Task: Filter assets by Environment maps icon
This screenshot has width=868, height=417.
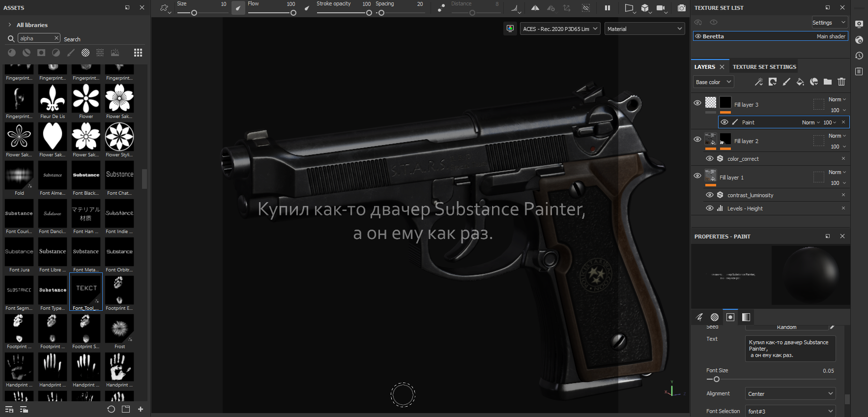Action: (x=115, y=53)
